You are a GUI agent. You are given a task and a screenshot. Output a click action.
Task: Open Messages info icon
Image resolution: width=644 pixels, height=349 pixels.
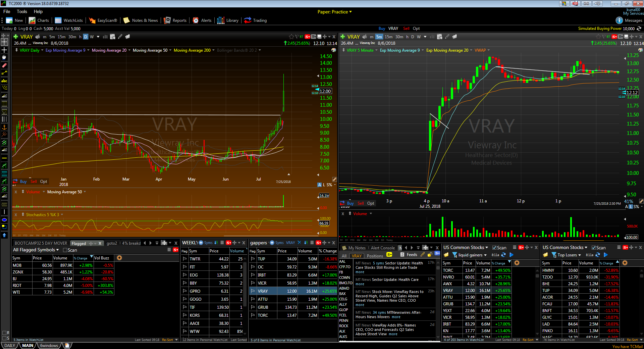pyautogui.click(x=619, y=20)
